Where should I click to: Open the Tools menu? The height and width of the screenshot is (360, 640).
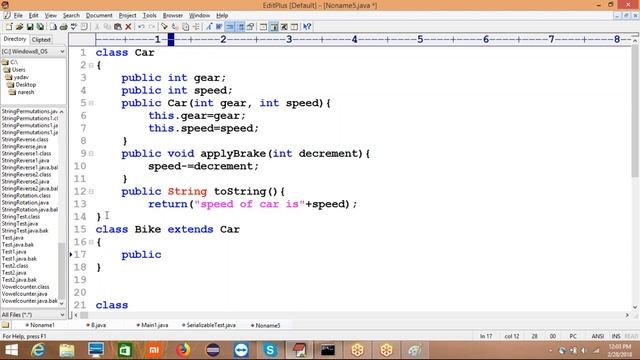149,16
